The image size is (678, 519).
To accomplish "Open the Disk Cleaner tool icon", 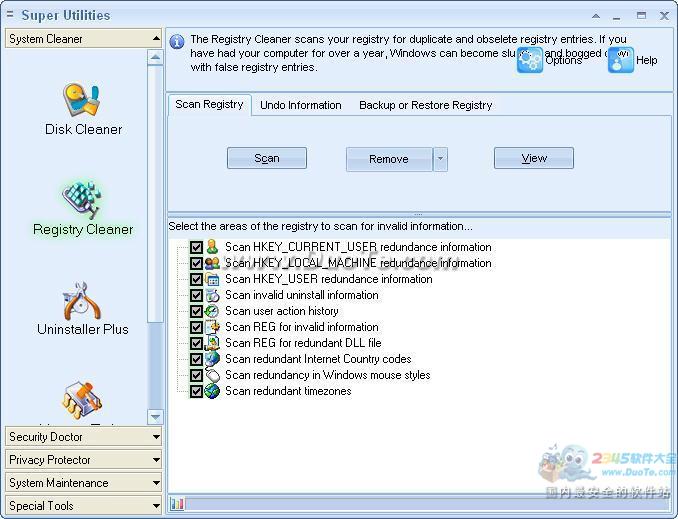I will 82,99.
